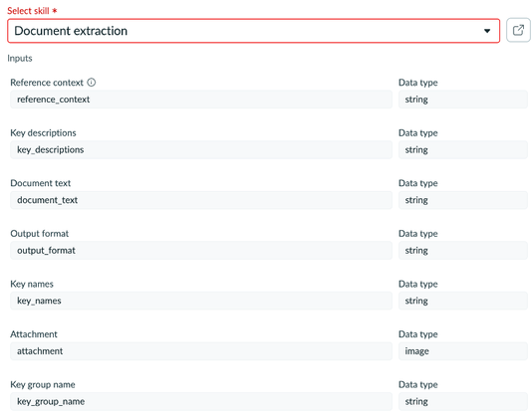Click data type string for Key group name

click(463, 401)
